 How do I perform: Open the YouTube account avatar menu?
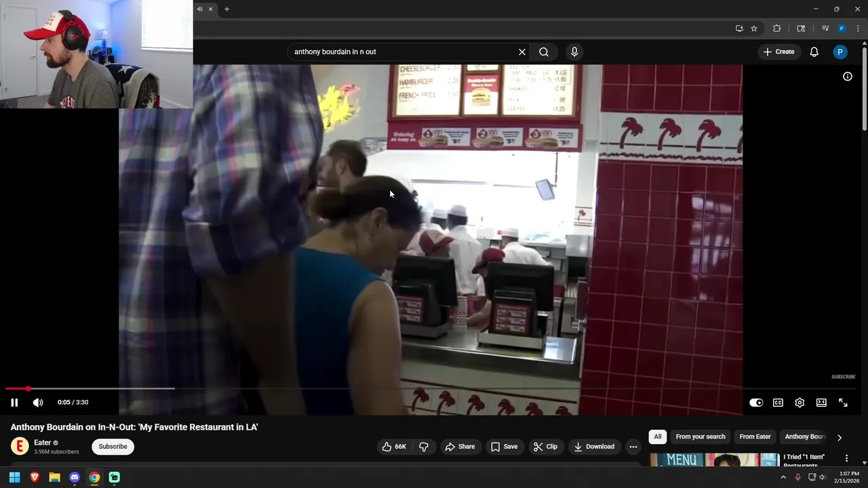tap(840, 52)
